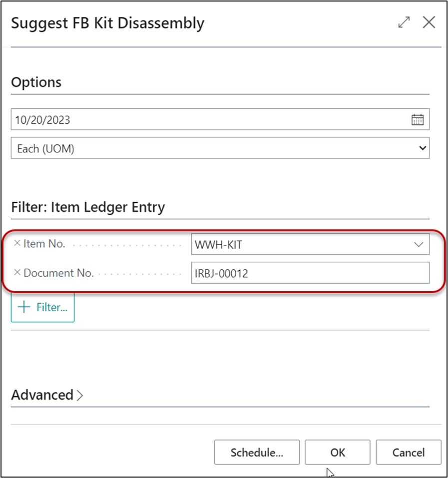
Task: Click the IRBJ-00012 document number field
Action: (x=310, y=273)
